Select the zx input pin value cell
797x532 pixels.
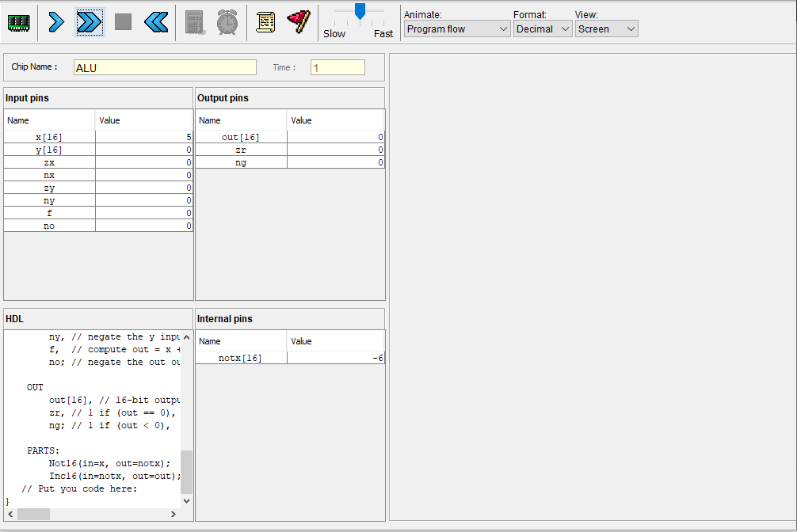coord(144,162)
